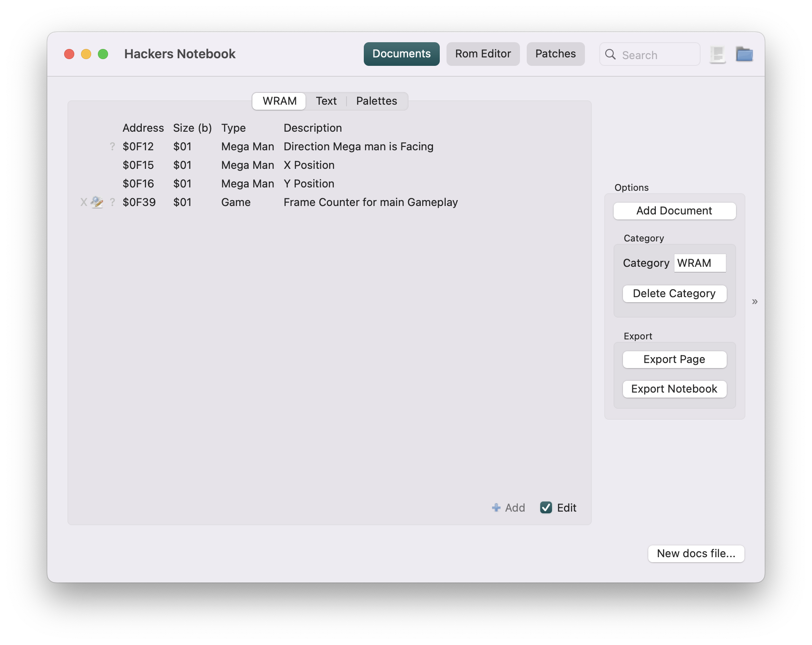This screenshot has height=645, width=812.
Task: Open the document viewer icon in the toolbar
Action: tap(717, 54)
